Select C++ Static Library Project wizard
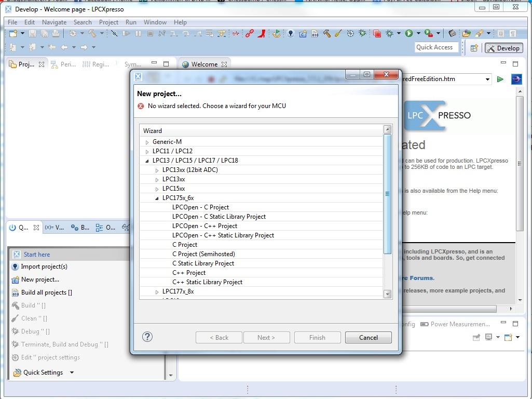The height and width of the screenshot is (399, 532). pos(207,282)
